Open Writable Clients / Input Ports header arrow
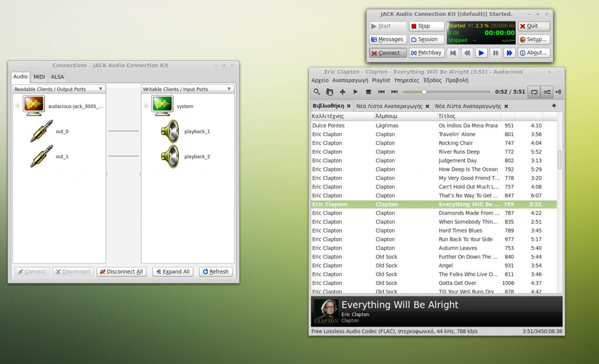Viewport: 599px width, 364px height. coord(229,89)
